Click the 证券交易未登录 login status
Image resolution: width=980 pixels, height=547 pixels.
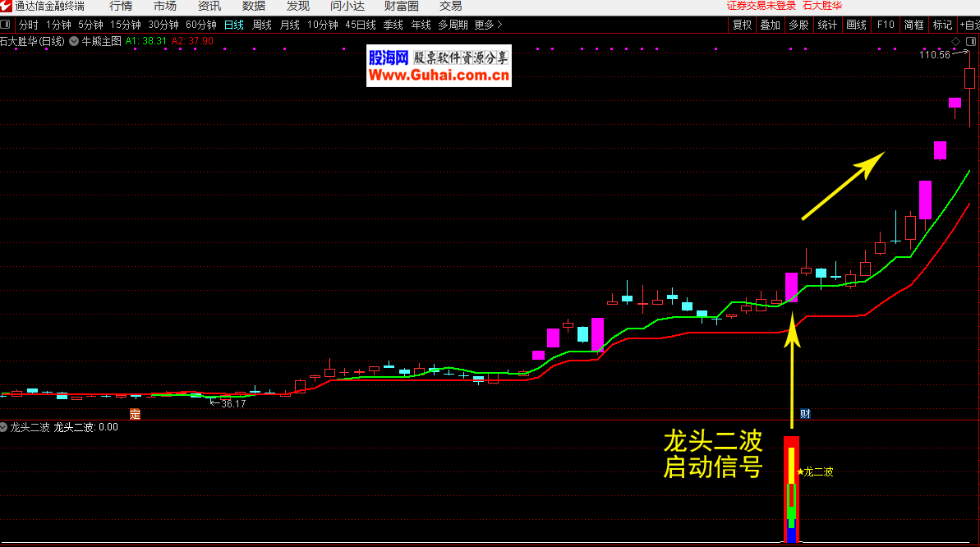point(761,6)
